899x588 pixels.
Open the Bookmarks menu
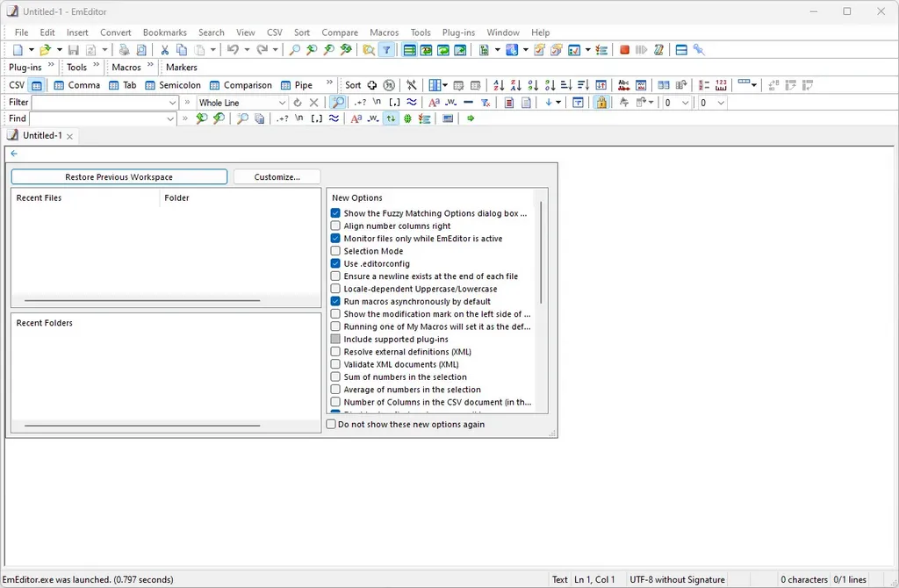click(x=164, y=32)
